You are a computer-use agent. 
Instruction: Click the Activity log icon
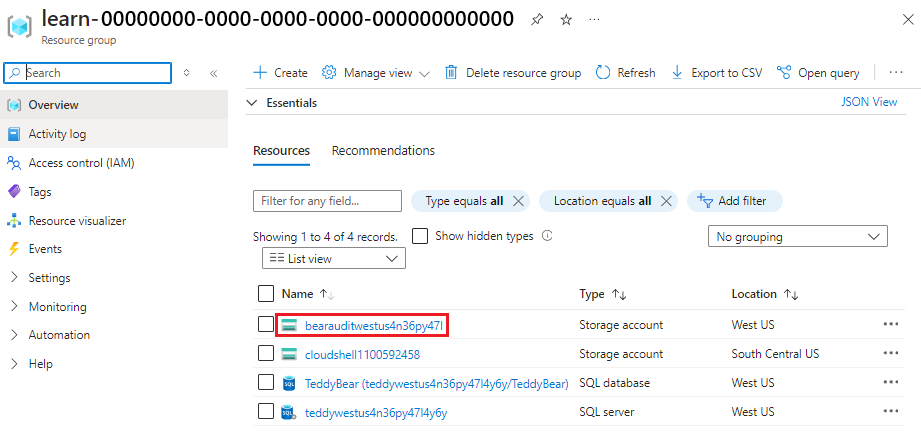pos(14,134)
